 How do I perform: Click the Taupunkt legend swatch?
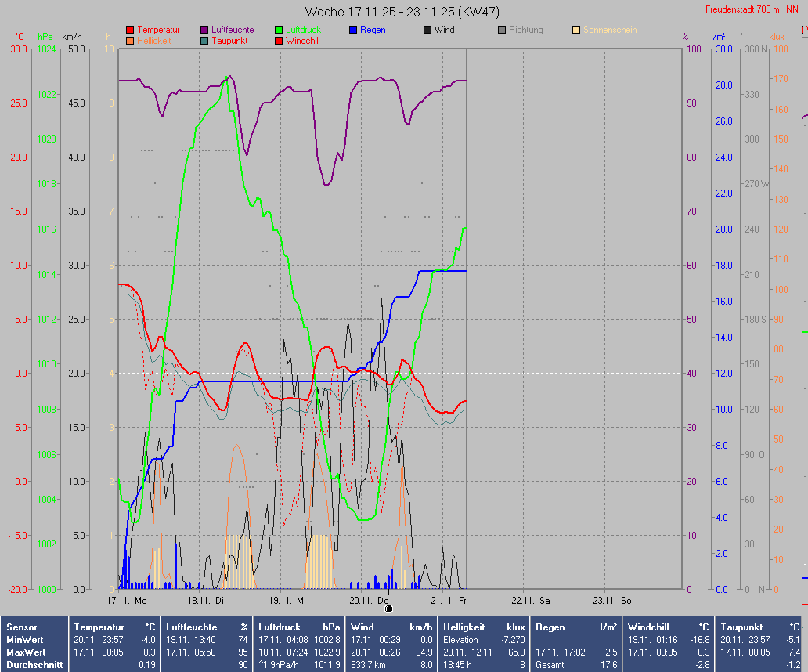pos(204,41)
